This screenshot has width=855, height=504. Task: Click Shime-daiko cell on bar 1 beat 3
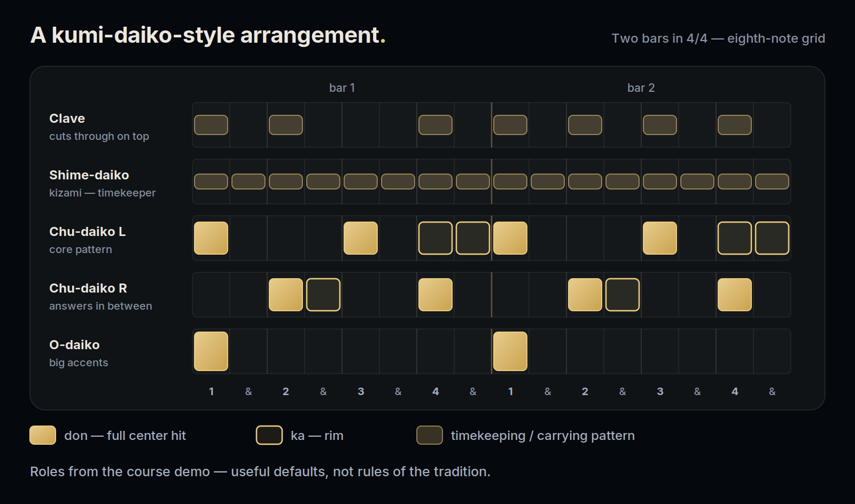pos(361,182)
